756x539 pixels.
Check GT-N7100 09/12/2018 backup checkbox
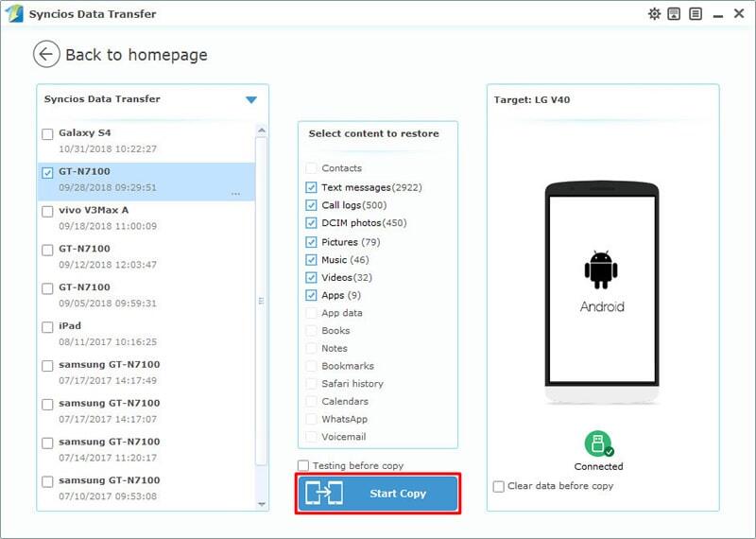click(47, 250)
